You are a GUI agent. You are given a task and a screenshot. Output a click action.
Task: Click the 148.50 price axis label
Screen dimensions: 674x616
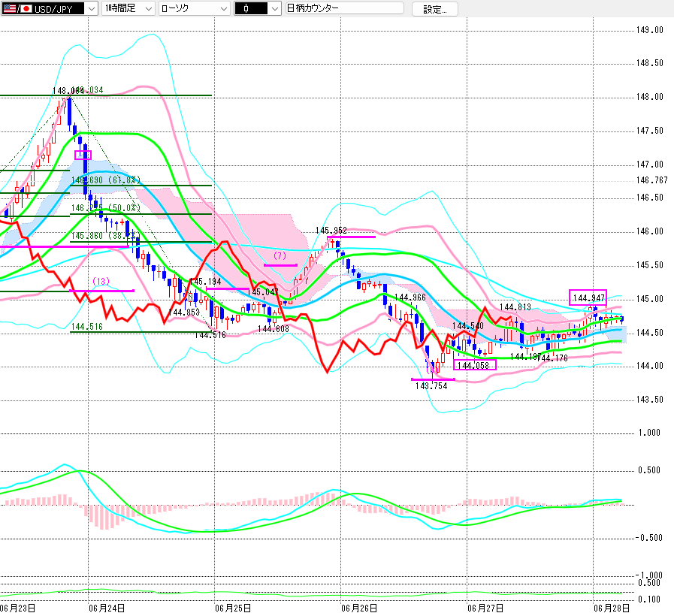(x=650, y=63)
